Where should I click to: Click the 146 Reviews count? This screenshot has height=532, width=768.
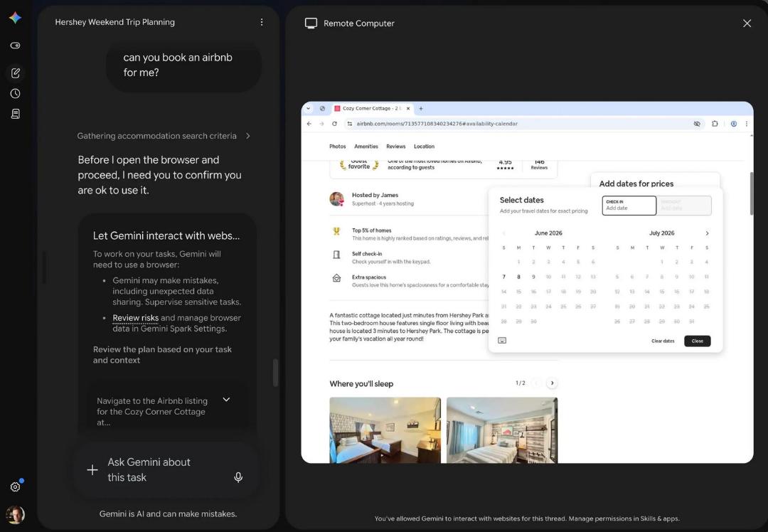(539, 164)
